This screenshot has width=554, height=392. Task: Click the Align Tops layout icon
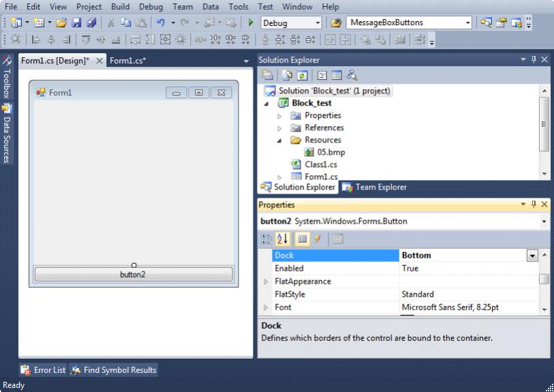point(85,40)
